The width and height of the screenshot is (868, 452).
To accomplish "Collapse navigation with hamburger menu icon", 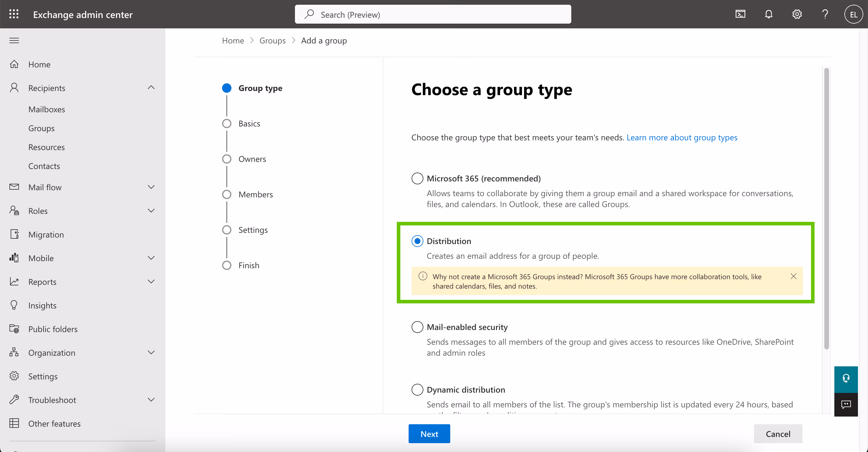I will tap(14, 40).
